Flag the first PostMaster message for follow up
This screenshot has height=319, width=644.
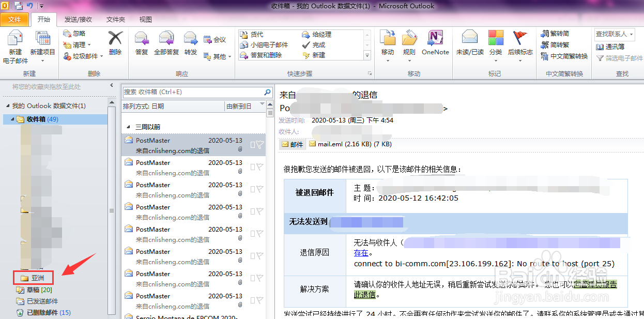click(x=260, y=145)
